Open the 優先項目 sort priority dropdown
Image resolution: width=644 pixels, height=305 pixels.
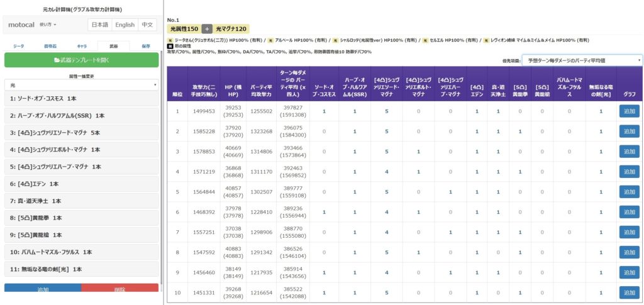tap(582, 60)
